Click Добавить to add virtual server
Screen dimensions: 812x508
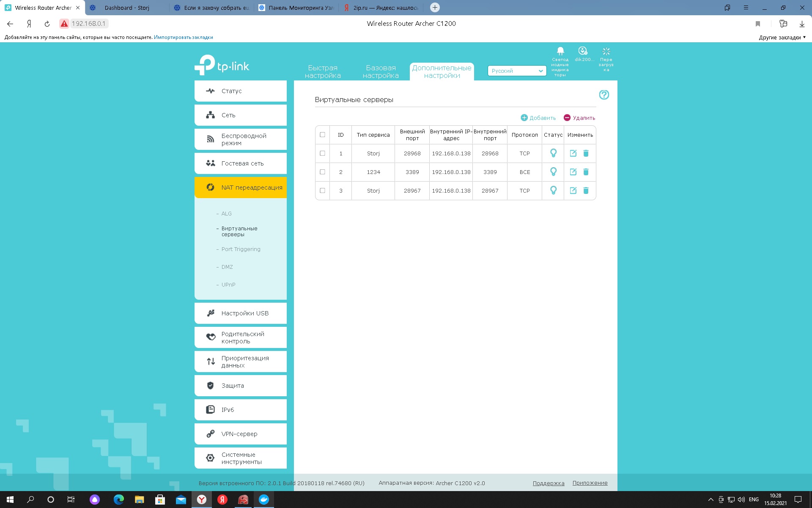coord(538,118)
